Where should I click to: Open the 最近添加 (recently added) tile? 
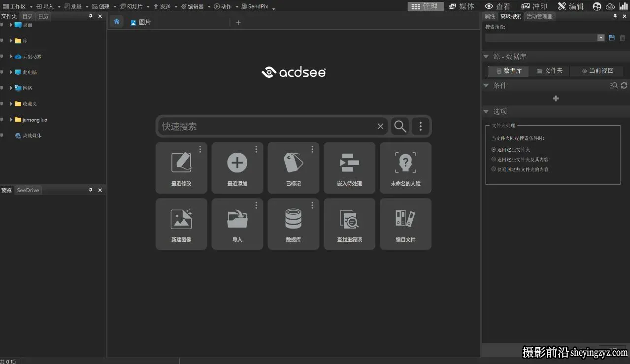pyautogui.click(x=237, y=168)
